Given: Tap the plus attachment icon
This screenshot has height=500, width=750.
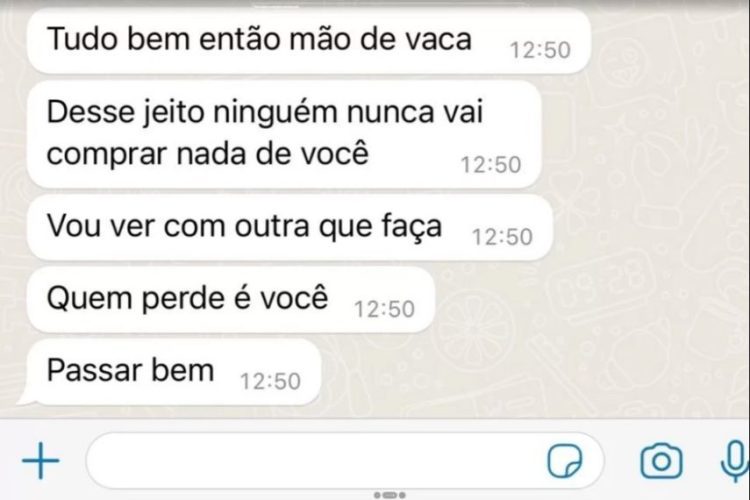Looking at the screenshot, I should 41,461.
